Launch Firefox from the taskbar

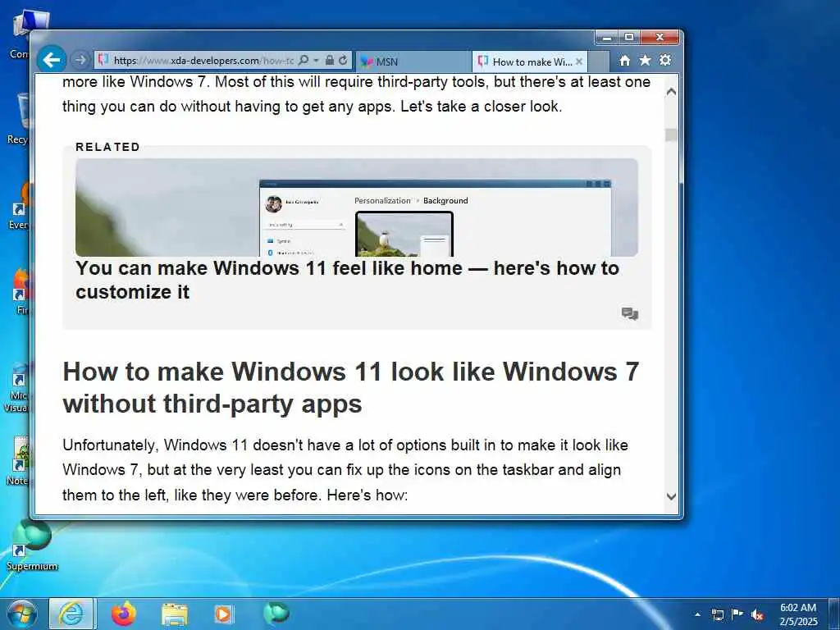tap(123, 614)
